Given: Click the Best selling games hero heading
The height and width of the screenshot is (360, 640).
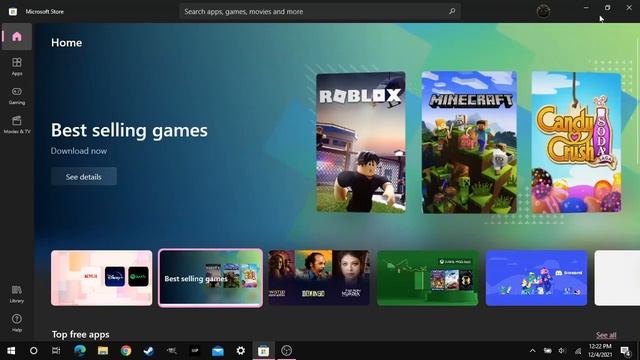Looking at the screenshot, I should (x=129, y=131).
